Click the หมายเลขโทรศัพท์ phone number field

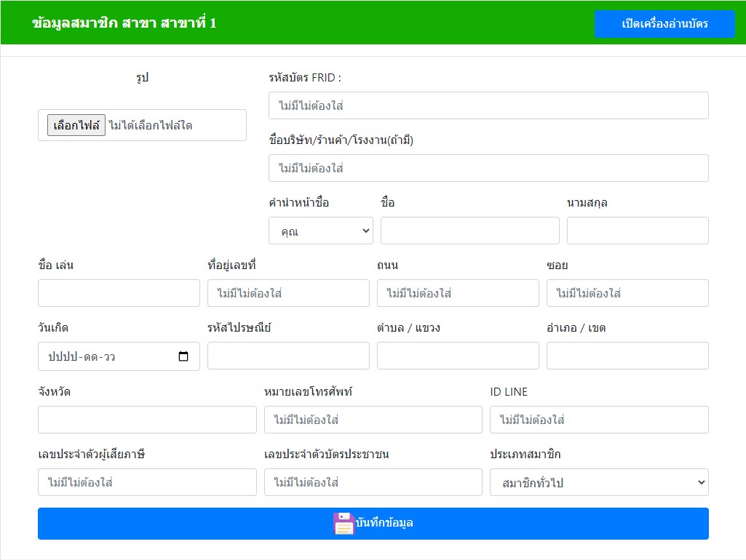(373, 420)
